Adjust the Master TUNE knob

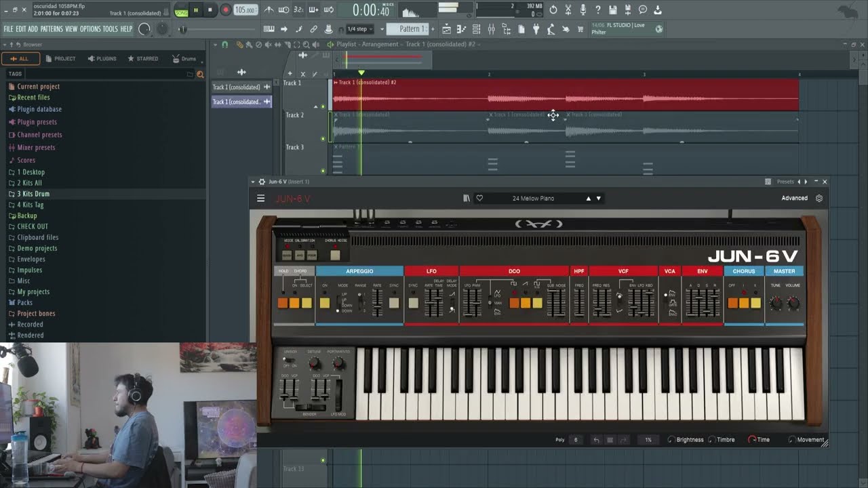coord(776,303)
